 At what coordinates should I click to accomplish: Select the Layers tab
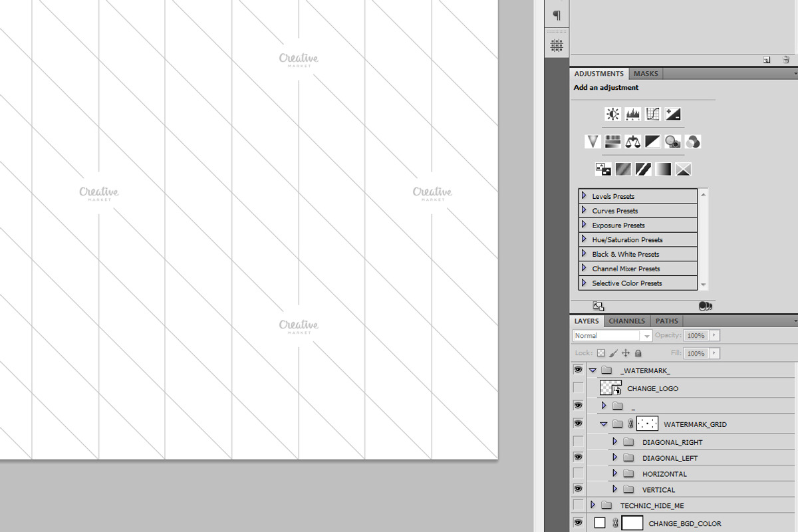pos(587,321)
